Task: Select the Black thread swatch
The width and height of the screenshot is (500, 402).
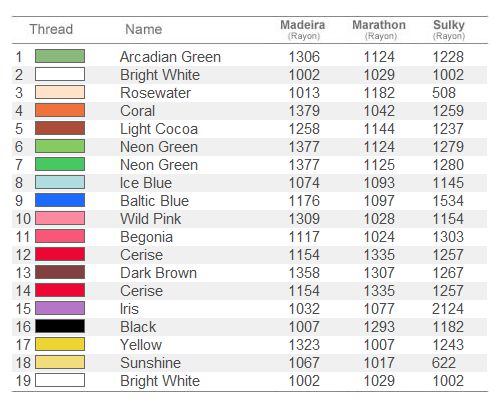Action: (x=60, y=326)
